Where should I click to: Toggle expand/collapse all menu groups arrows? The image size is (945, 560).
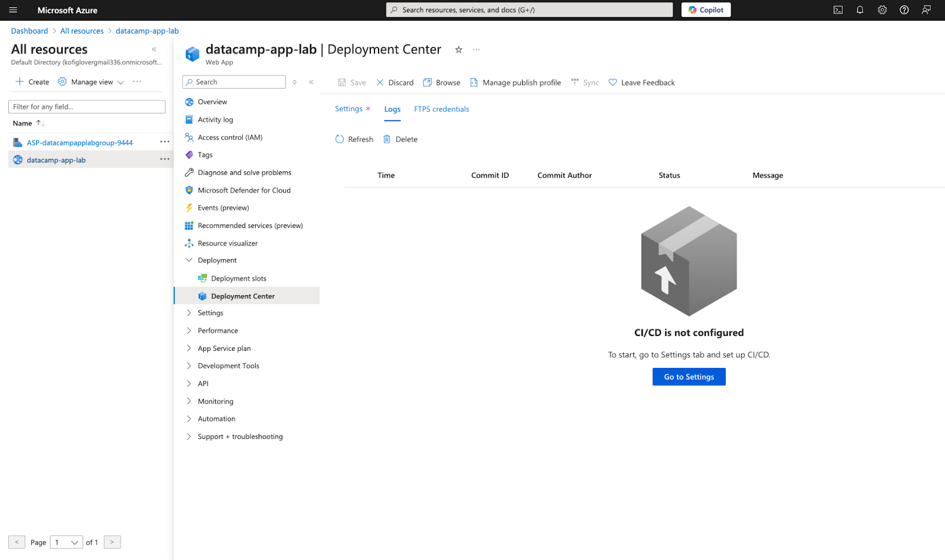point(295,82)
